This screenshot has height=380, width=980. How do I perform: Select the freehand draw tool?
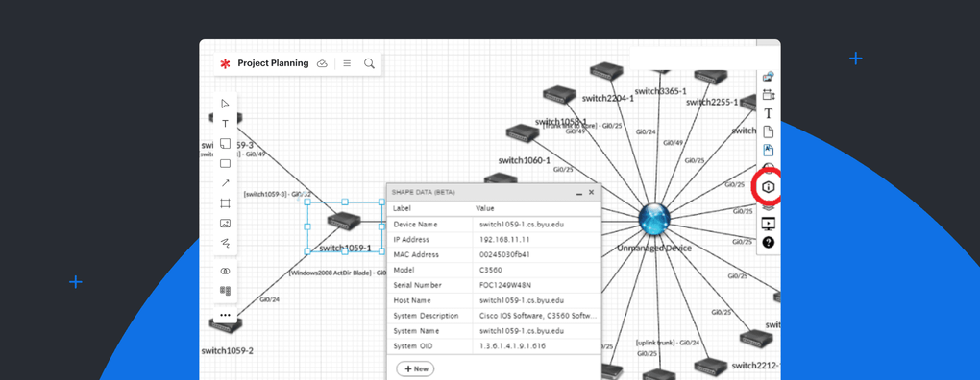(x=225, y=243)
